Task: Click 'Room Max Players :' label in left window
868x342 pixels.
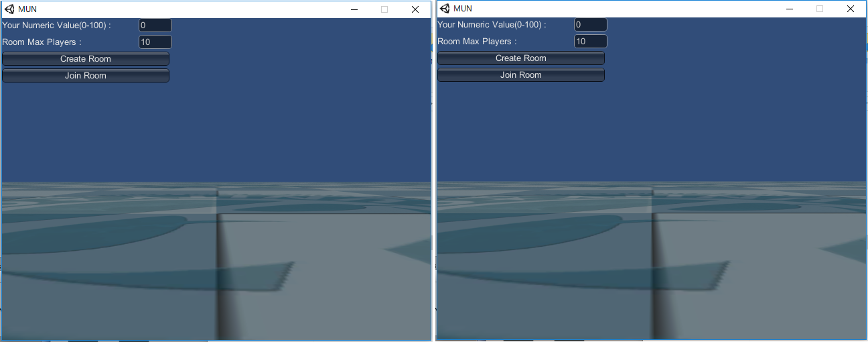Action: pyautogui.click(x=42, y=42)
